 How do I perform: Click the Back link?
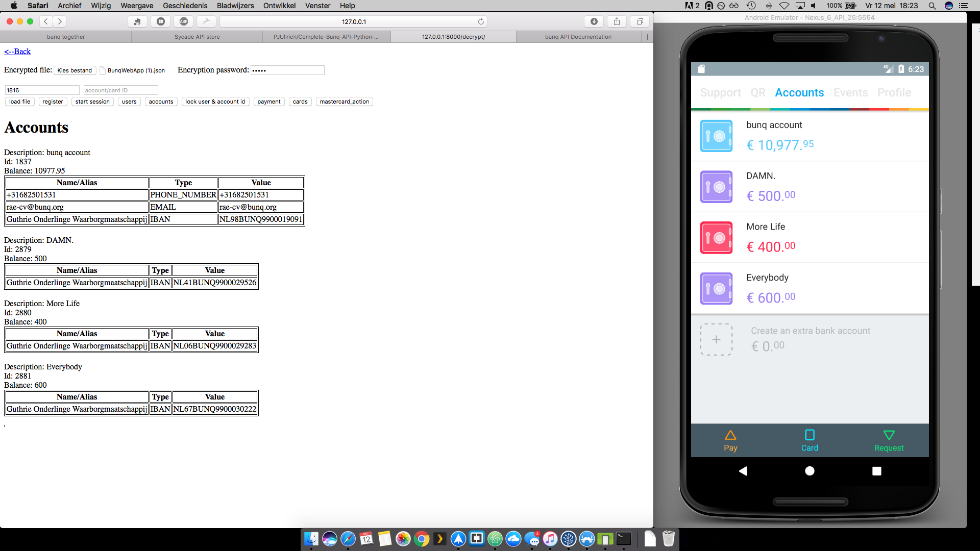tap(17, 52)
